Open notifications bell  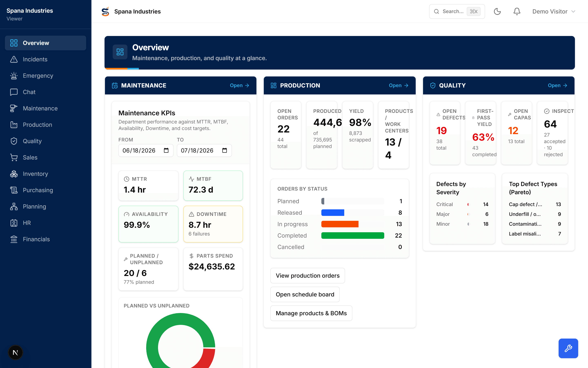point(517,11)
